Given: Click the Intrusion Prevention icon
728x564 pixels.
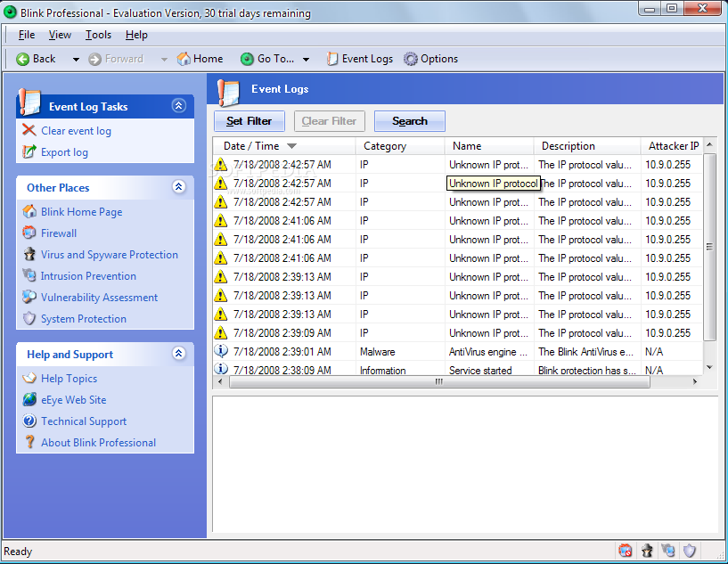Looking at the screenshot, I should [x=29, y=275].
